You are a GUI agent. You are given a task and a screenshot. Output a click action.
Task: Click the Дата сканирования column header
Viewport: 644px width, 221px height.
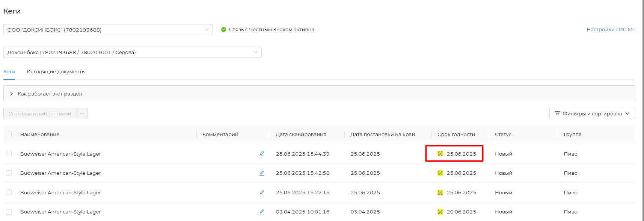[301, 135]
